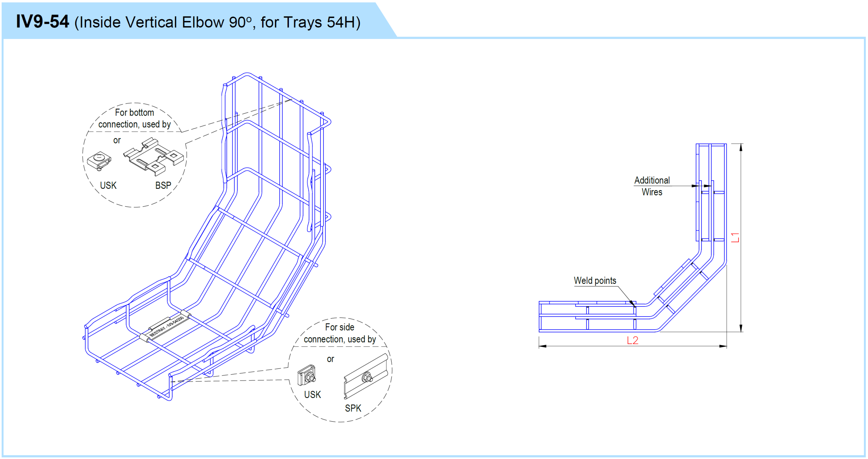Click the BSP plate icon in the top callout
Viewport: 868px width, 459px height.
click(153, 157)
